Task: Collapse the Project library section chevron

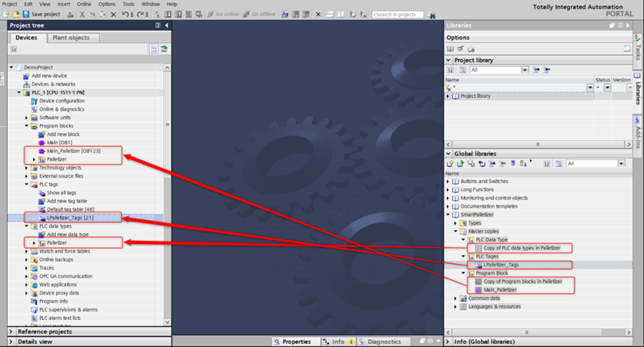Action: [x=448, y=60]
